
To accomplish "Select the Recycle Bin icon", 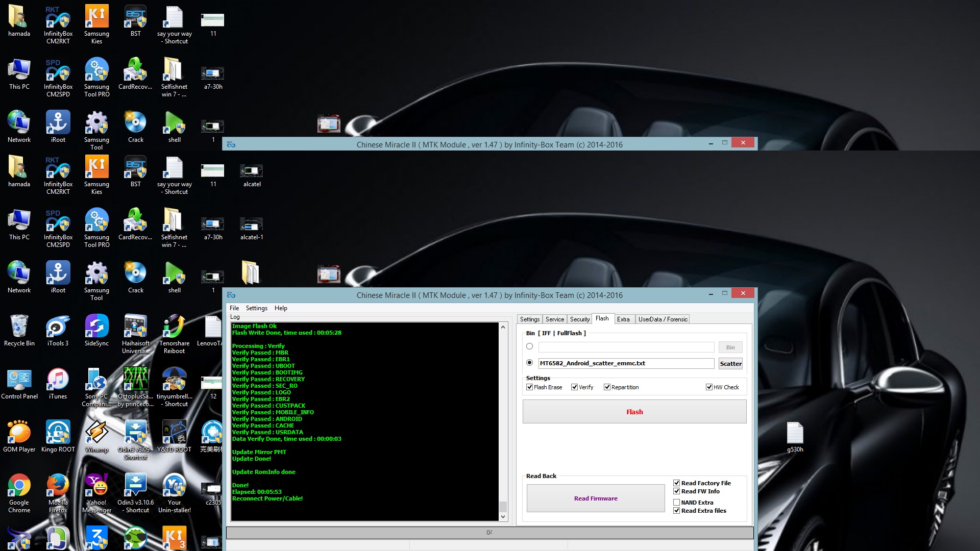I will (x=19, y=331).
